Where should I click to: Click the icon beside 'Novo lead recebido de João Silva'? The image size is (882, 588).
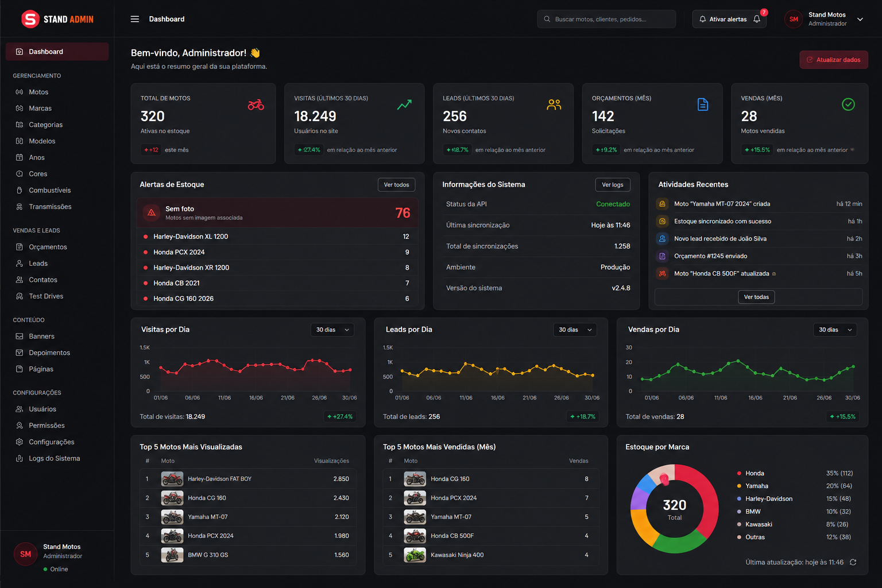(x=662, y=239)
